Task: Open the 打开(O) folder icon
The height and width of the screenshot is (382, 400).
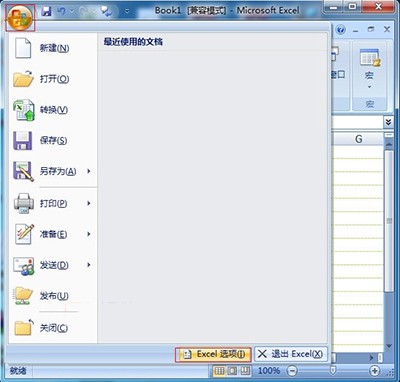Action: tap(23, 79)
